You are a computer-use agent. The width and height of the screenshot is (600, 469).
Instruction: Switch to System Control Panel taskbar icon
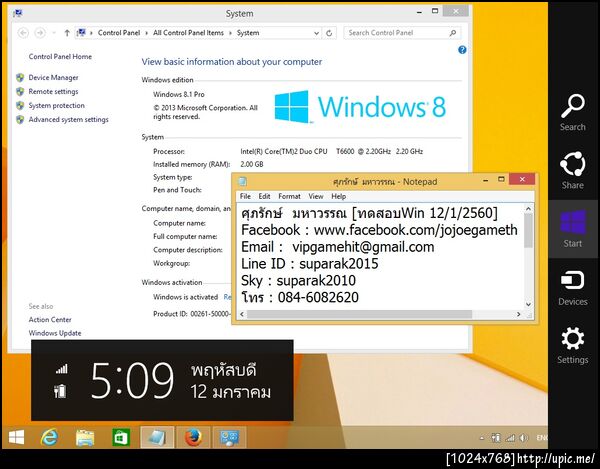click(230, 437)
